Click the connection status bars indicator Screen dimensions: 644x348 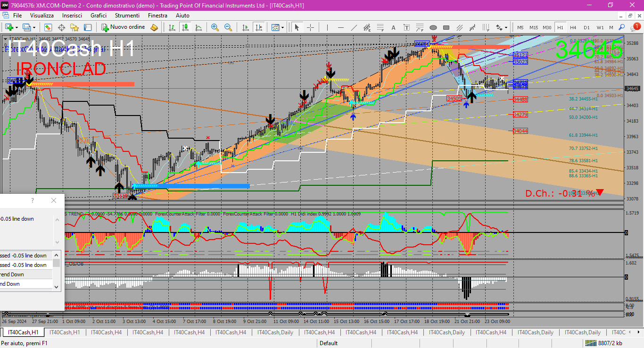(x=590, y=343)
